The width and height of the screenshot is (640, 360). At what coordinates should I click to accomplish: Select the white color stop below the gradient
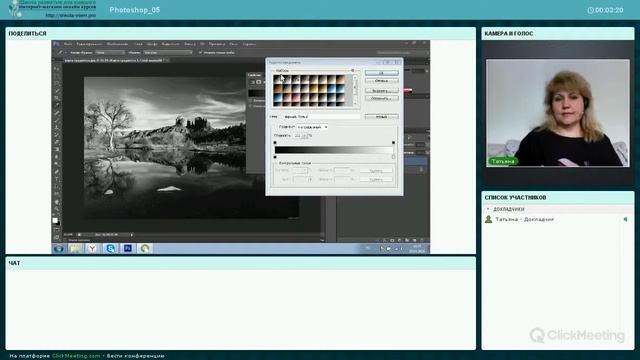point(393,157)
